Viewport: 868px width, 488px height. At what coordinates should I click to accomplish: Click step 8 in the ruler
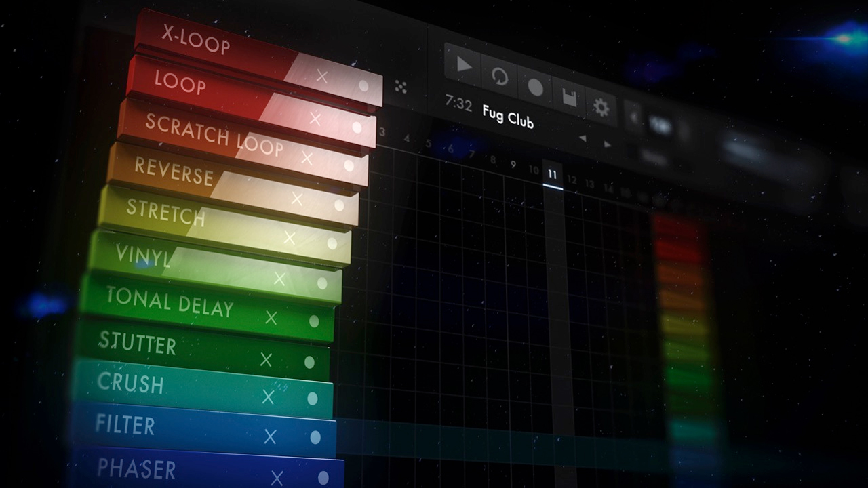tap(492, 160)
